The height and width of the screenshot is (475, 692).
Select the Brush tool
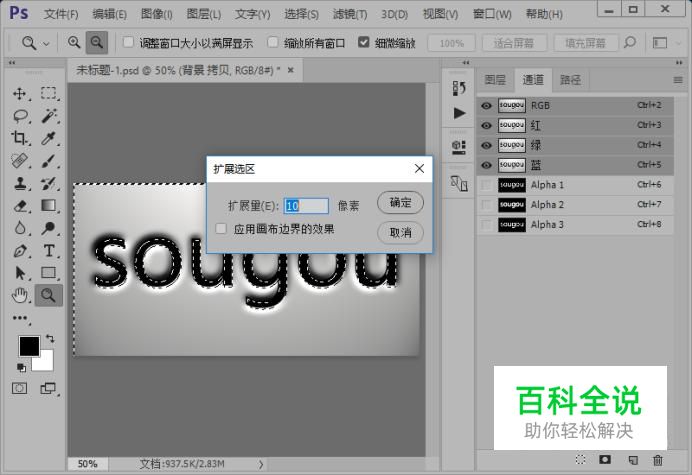49,161
